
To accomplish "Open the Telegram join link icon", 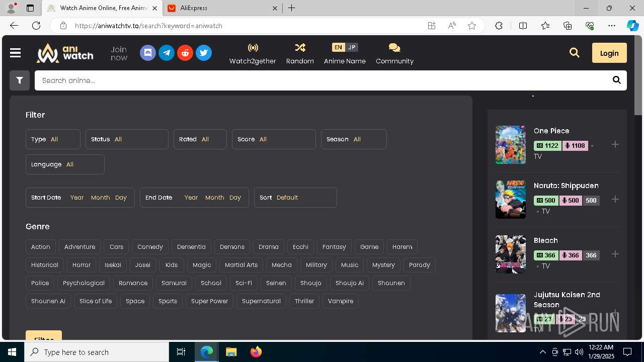I will coord(167,53).
